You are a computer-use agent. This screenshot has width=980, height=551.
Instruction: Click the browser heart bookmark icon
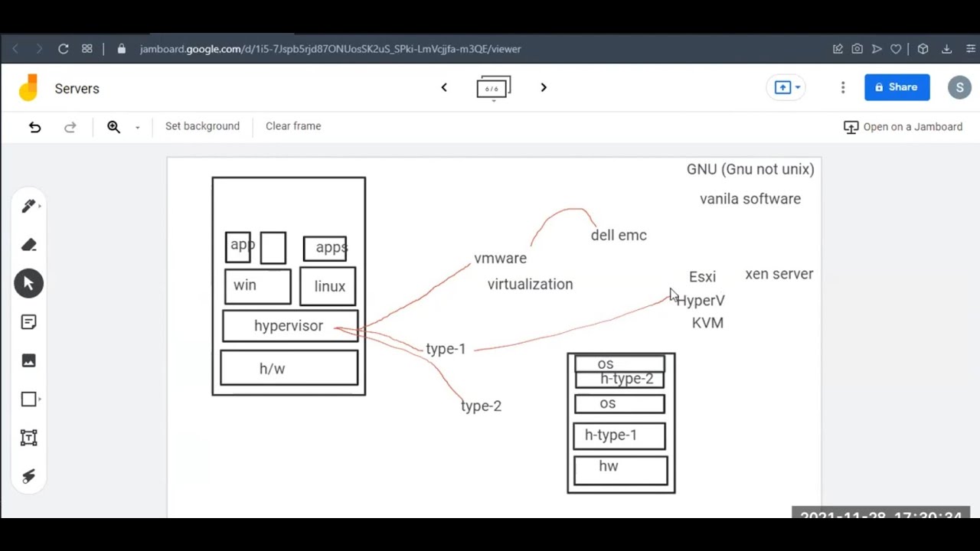[x=896, y=49]
